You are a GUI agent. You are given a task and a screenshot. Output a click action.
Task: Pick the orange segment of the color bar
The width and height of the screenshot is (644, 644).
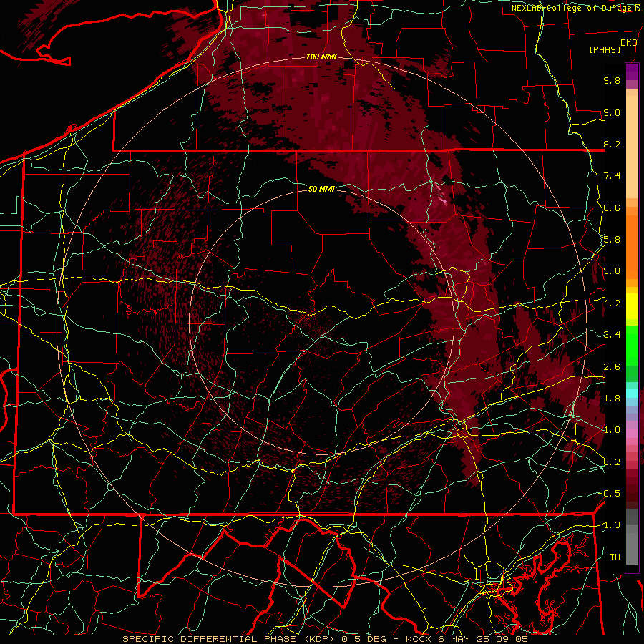pyautogui.click(x=632, y=246)
